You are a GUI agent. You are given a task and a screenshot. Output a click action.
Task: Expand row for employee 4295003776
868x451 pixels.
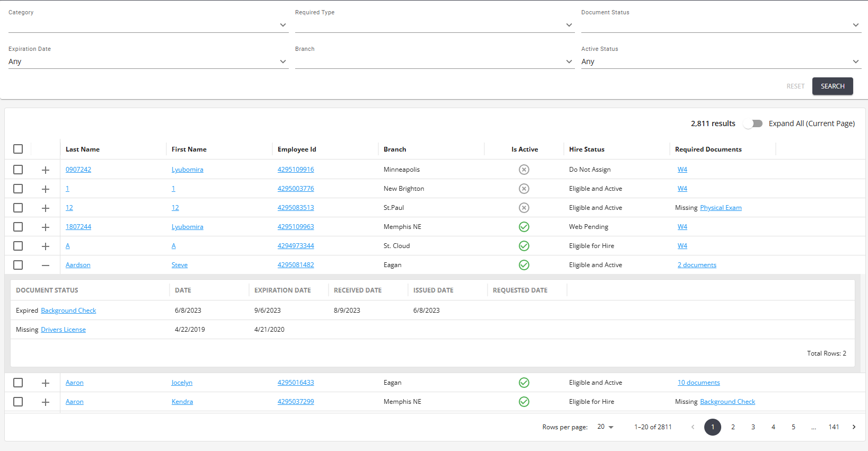[46, 189]
